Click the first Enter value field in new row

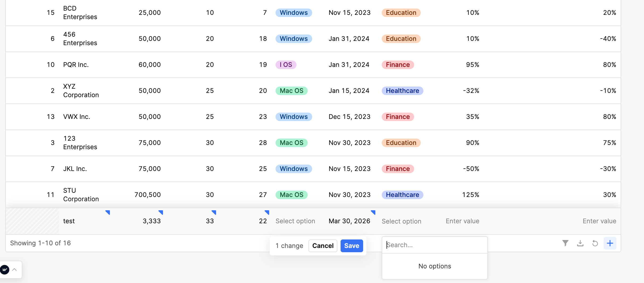coord(462,221)
